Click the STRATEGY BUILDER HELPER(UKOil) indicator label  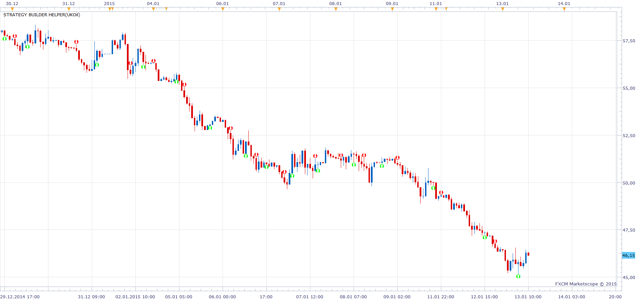coord(42,15)
